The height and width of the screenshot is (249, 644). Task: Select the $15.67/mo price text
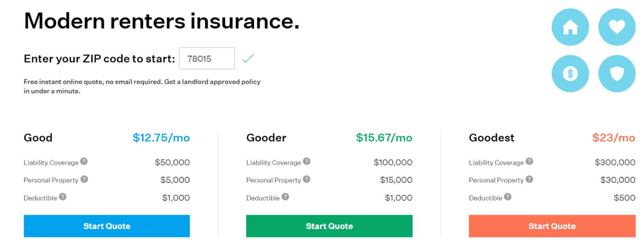click(x=384, y=138)
